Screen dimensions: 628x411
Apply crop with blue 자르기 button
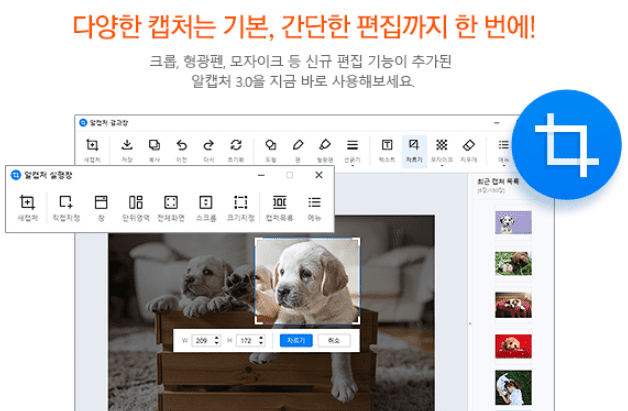(x=296, y=340)
